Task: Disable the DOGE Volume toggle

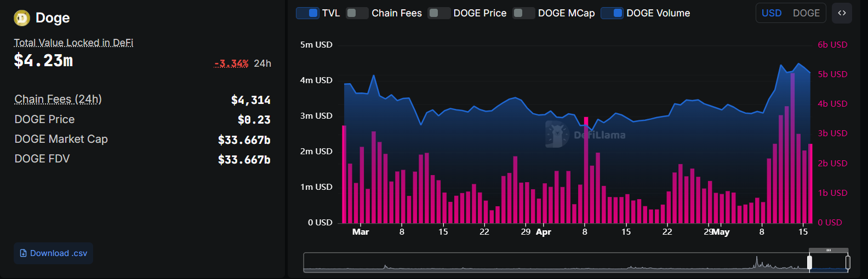Action: (612, 13)
